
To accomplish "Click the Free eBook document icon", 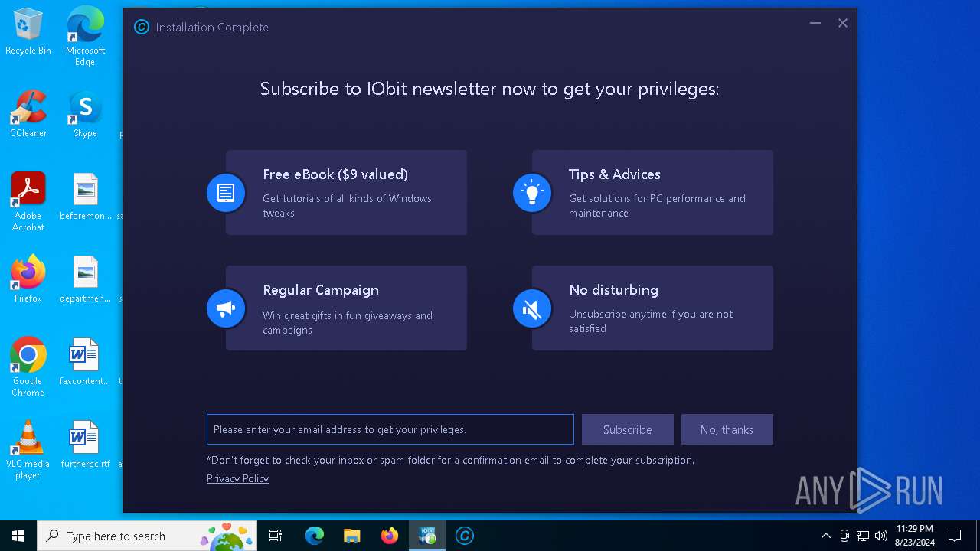I will 226,192.
